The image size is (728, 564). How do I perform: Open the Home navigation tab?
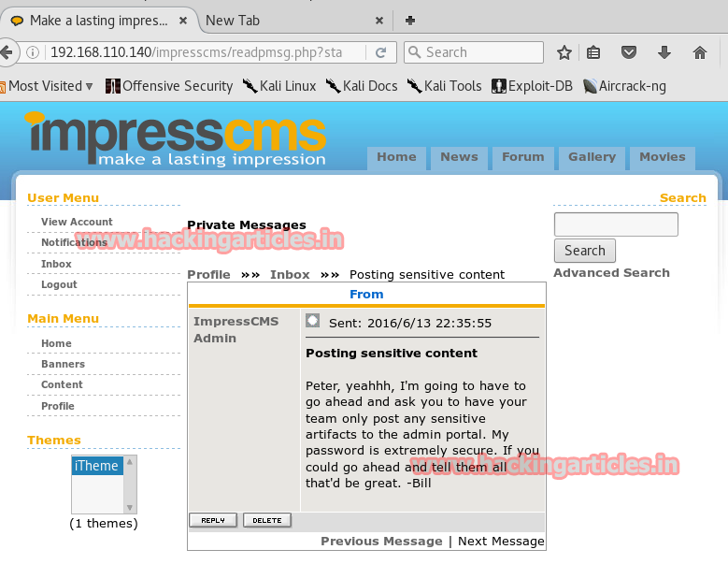point(396,157)
